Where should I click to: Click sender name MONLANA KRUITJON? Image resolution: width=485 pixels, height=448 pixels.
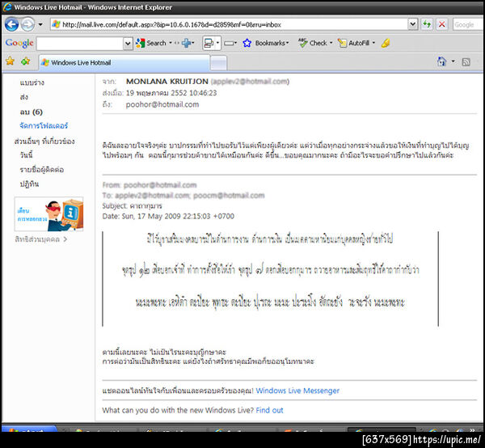pyautogui.click(x=167, y=82)
